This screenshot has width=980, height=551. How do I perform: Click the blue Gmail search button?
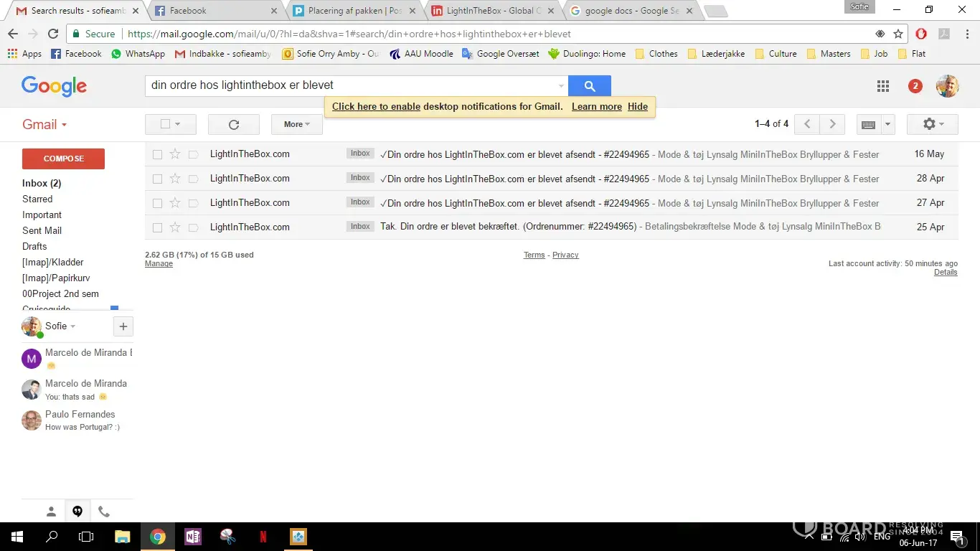pyautogui.click(x=589, y=86)
